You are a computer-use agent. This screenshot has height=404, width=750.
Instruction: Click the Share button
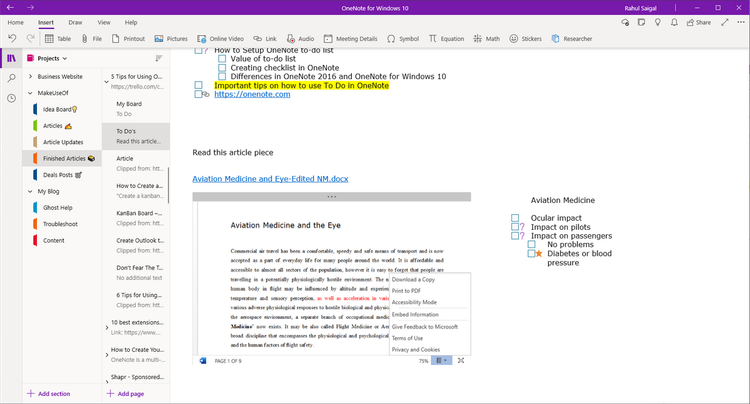click(699, 22)
